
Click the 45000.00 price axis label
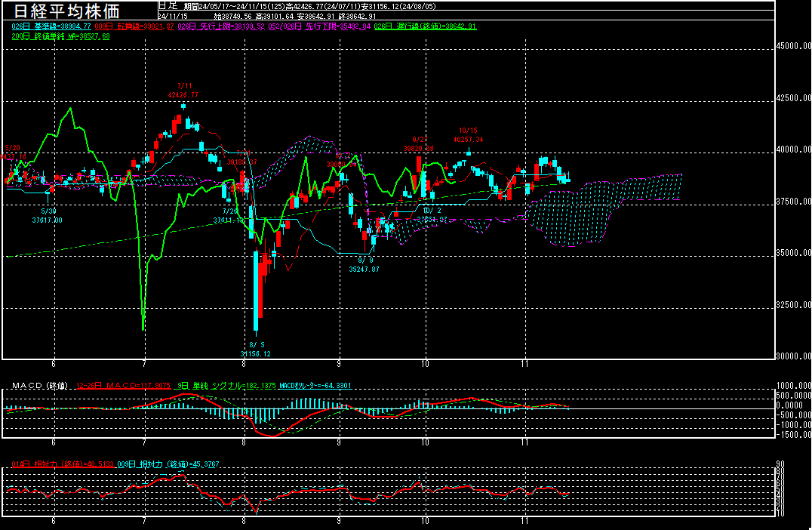tap(793, 46)
